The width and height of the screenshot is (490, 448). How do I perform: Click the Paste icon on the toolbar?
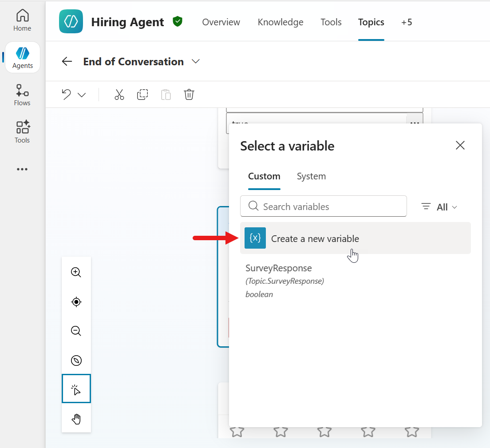click(x=166, y=95)
